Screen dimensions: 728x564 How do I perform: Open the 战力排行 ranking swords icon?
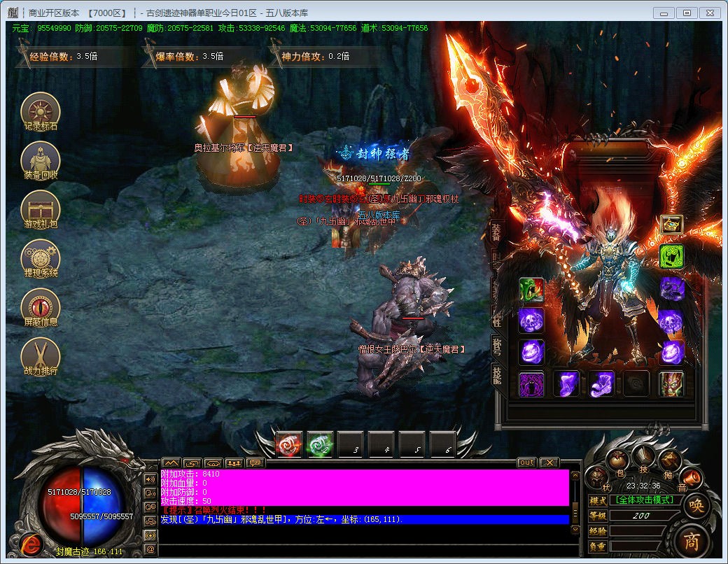(41, 357)
